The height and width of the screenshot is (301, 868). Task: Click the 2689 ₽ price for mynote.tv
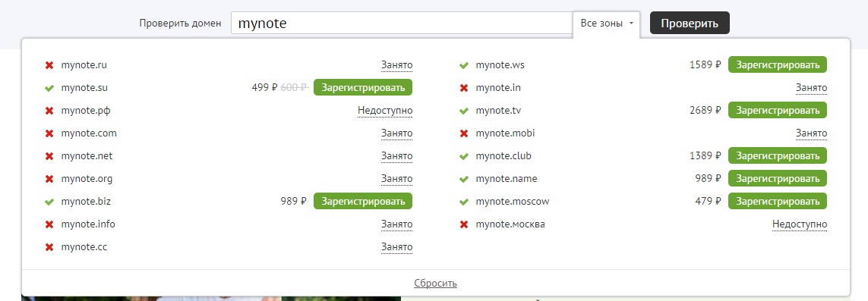705,111
